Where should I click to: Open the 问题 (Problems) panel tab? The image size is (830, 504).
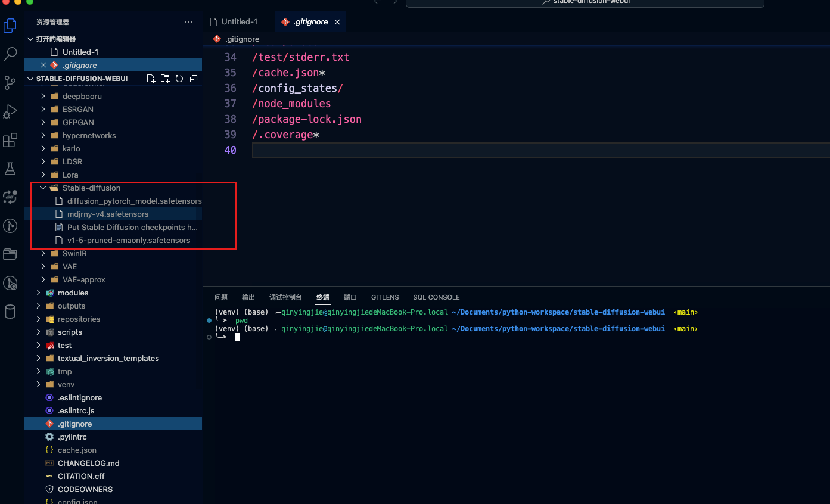click(221, 297)
